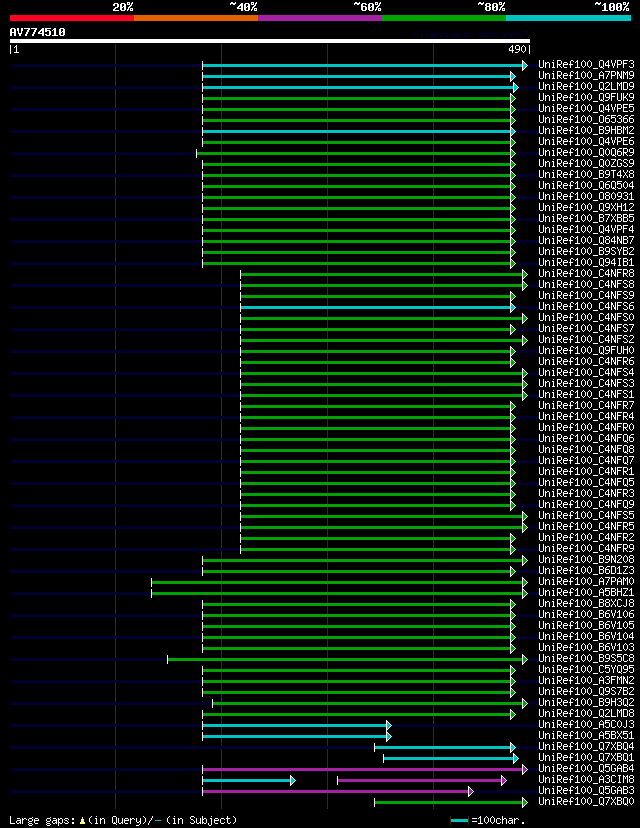Choose the UniRef100_A7PAM0 label
Image resolution: width=640 pixels, height=828 pixels.
coord(586,581)
